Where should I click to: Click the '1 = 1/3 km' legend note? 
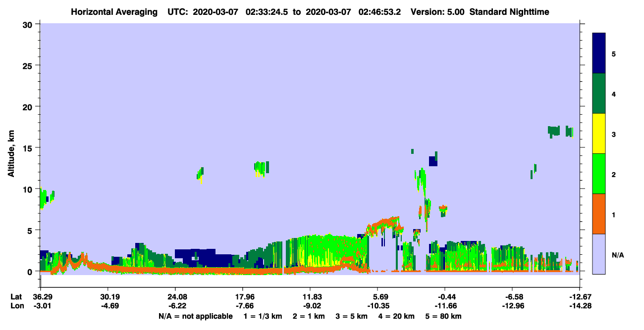click(263, 316)
